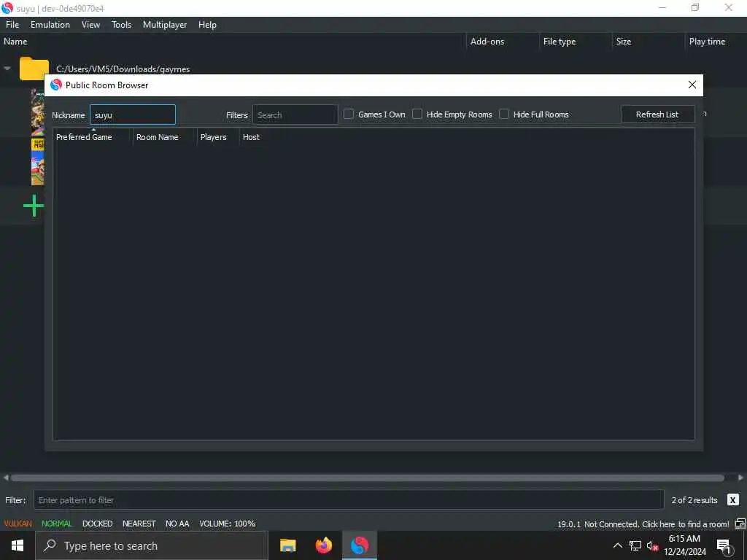This screenshot has height=560, width=747.
Task: Clear the filter with the X button
Action: point(732,500)
